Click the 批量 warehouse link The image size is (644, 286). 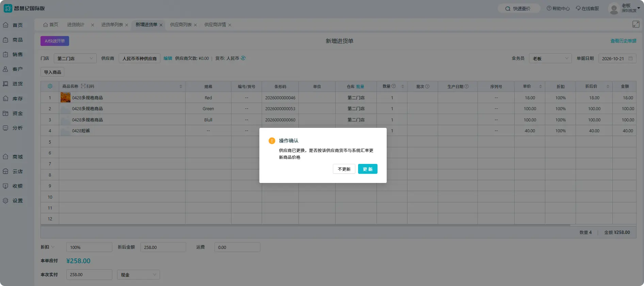[x=360, y=86]
